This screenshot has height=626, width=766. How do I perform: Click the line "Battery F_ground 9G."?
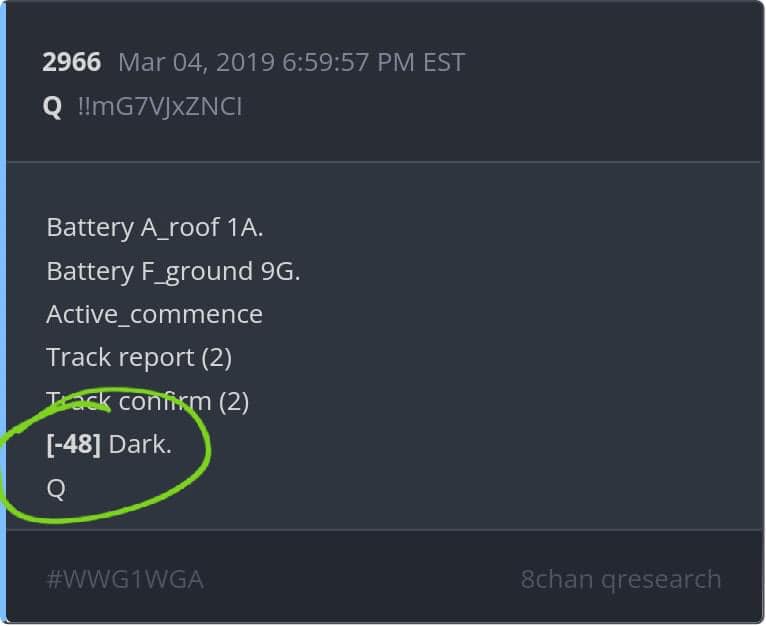173,271
